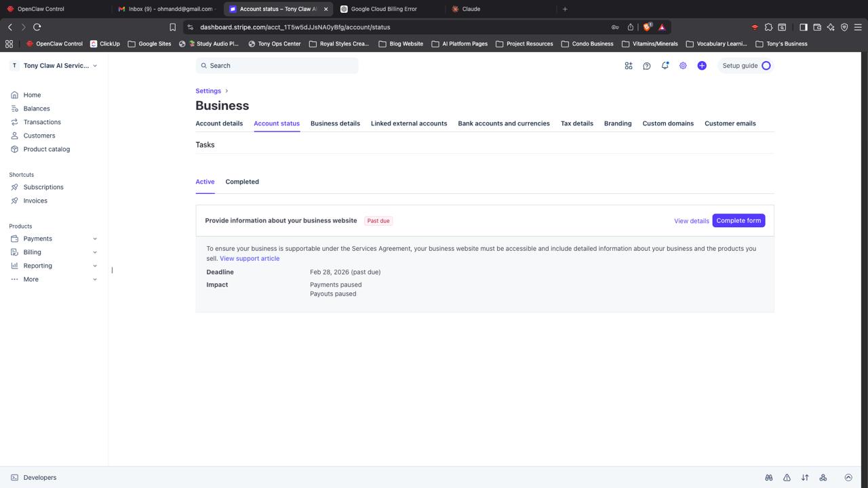Open Tony Claw AI account switcher dropdown

pyautogui.click(x=56, y=66)
